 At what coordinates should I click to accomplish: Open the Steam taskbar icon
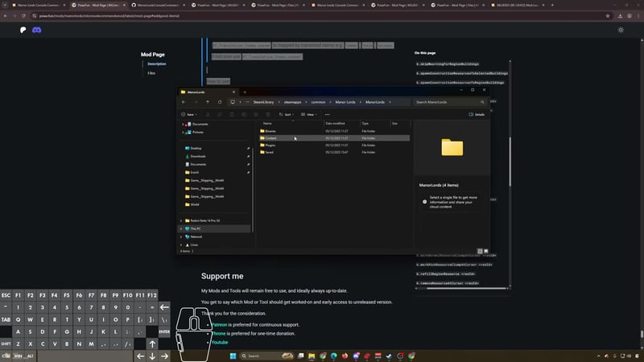click(389, 356)
